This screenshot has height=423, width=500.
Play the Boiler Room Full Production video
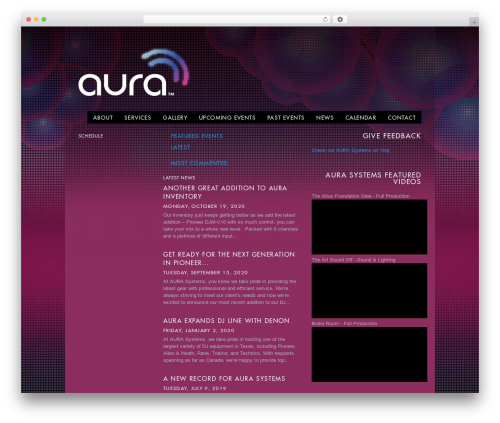(369, 354)
